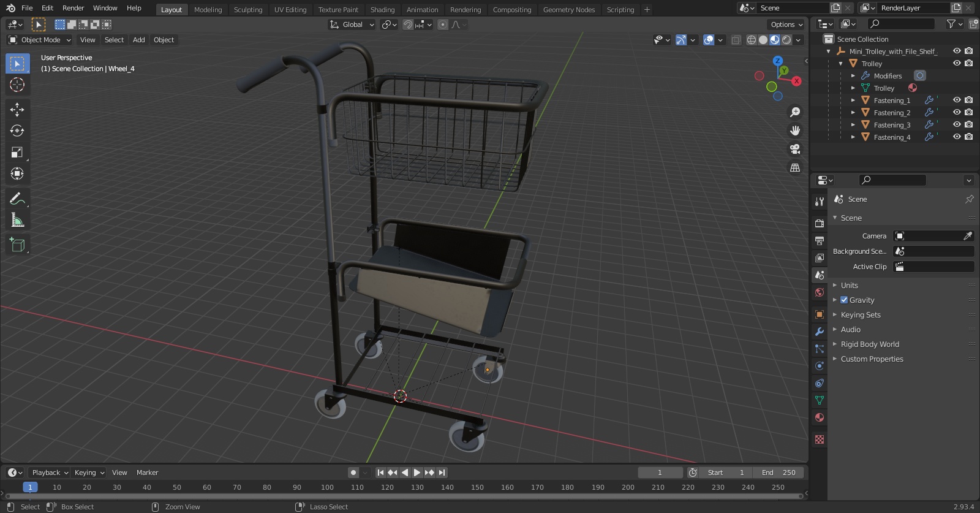Open the Output properties tab
The height and width of the screenshot is (513, 980).
pyautogui.click(x=820, y=240)
